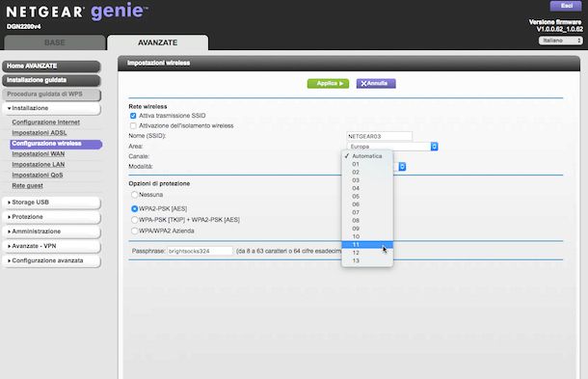Choose channel 13 in the list
The height and width of the screenshot is (379, 588).
(x=367, y=260)
